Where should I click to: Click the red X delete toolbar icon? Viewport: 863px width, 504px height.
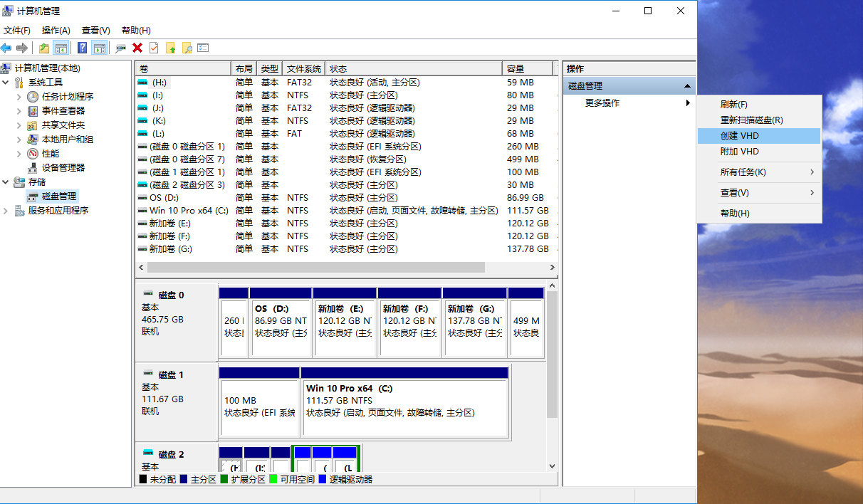point(137,48)
